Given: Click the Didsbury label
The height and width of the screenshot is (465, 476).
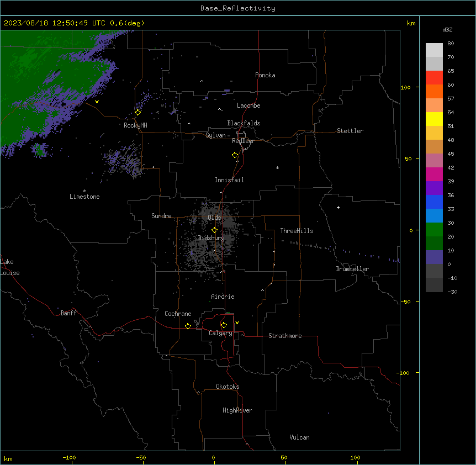Looking at the screenshot, I should 211,238.
